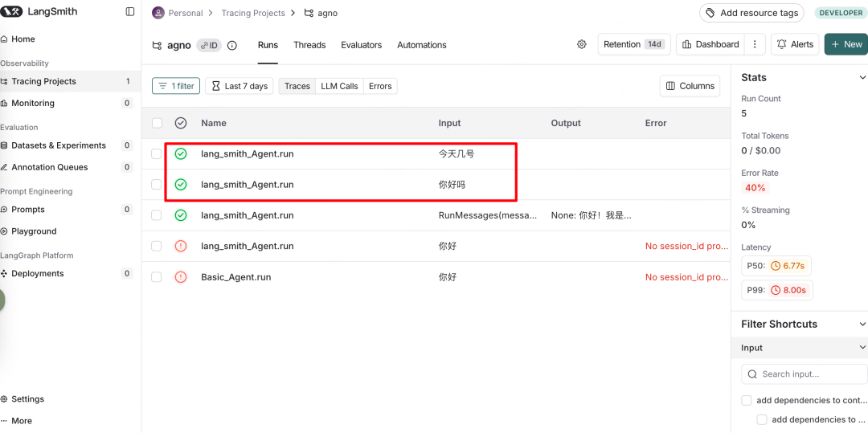868x433 pixels.
Task: Tick checkbox for the Basic_Agent.run row
Action: tap(157, 277)
